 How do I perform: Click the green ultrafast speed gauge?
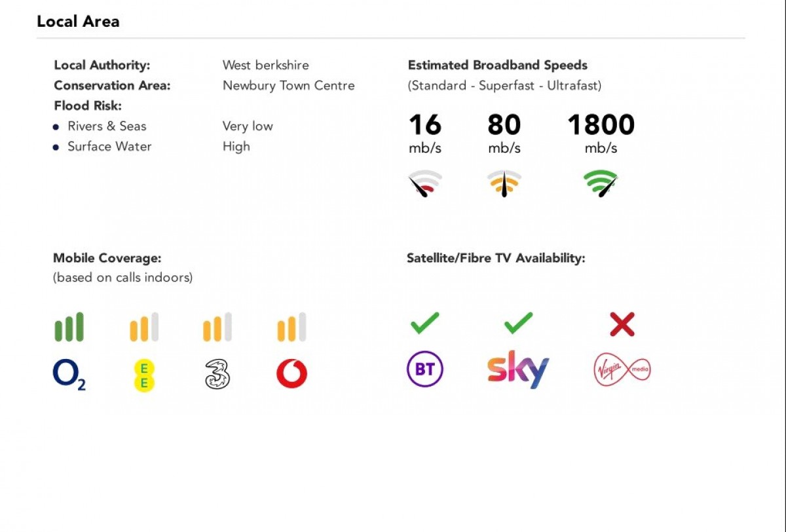pyautogui.click(x=601, y=183)
